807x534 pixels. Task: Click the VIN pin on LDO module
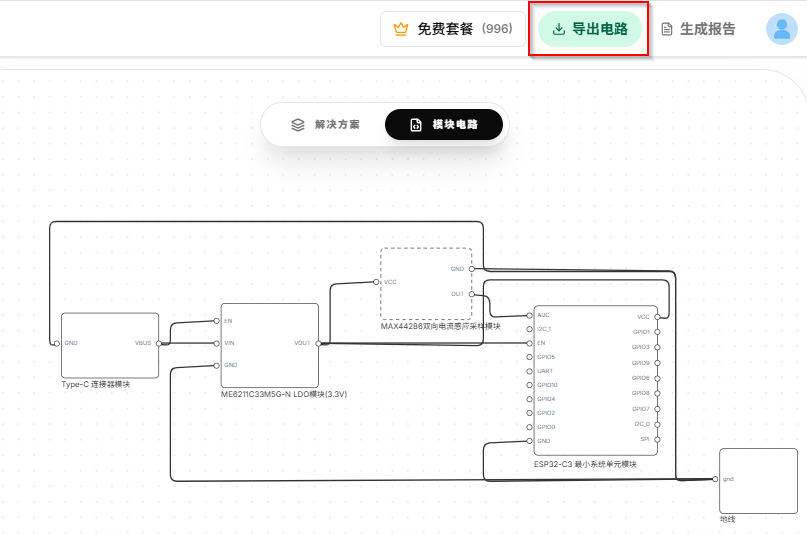[x=217, y=344]
